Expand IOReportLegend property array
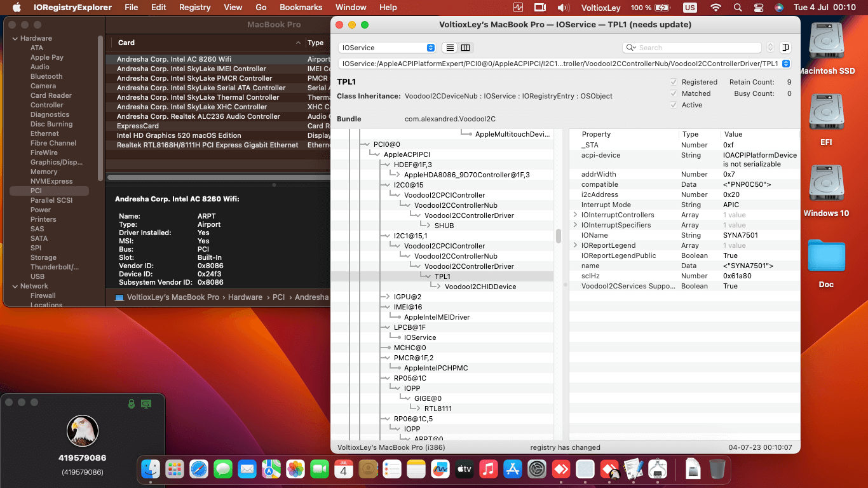868x488 pixels. pyautogui.click(x=575, y=245)
